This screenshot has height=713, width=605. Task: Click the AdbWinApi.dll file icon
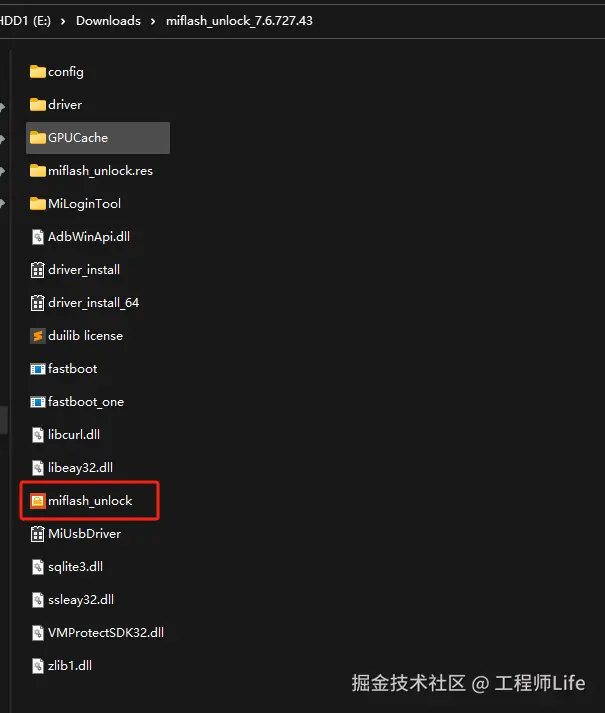click(38, 237)
